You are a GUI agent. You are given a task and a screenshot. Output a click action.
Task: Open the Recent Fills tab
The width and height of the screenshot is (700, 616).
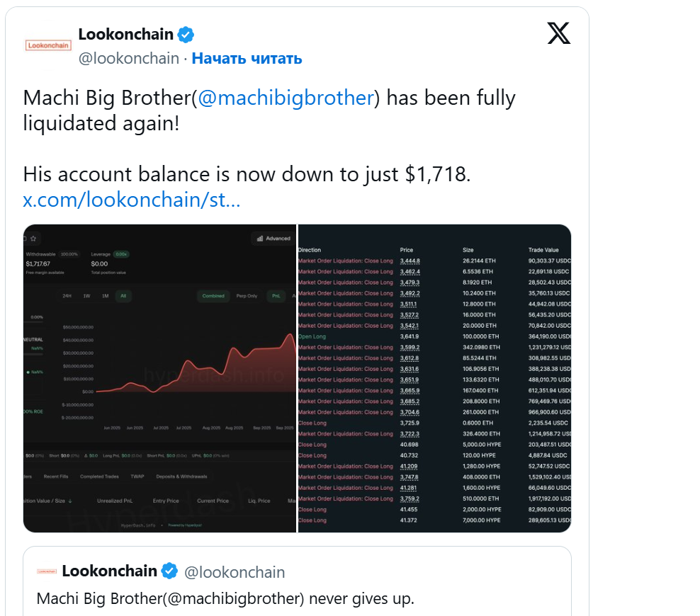tap(56, 477)
